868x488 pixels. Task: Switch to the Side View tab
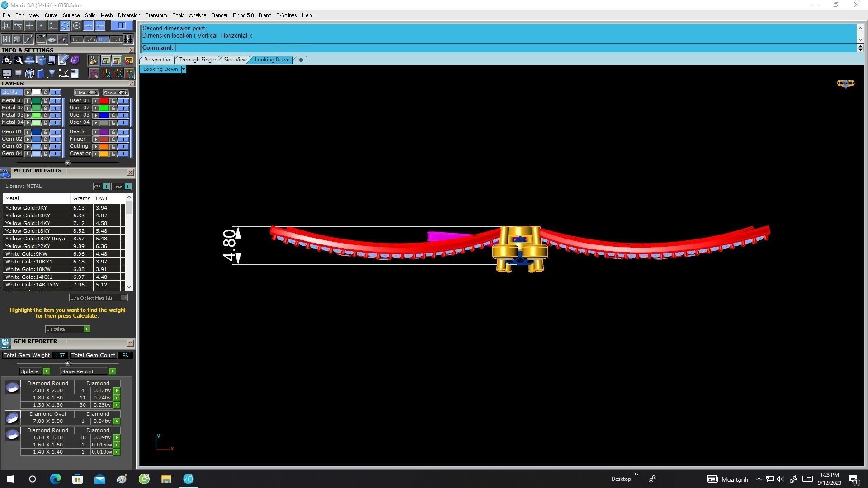pos(235,60)
